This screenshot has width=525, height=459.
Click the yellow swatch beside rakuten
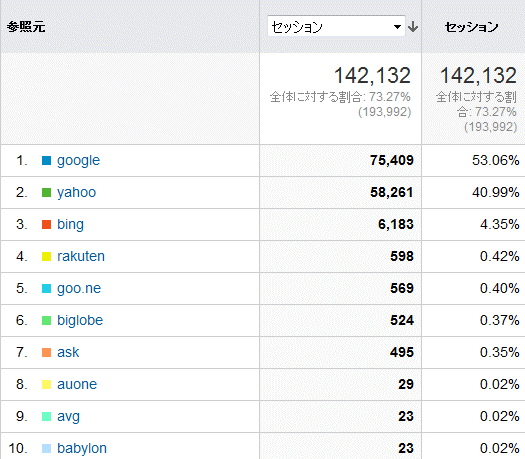46,256
